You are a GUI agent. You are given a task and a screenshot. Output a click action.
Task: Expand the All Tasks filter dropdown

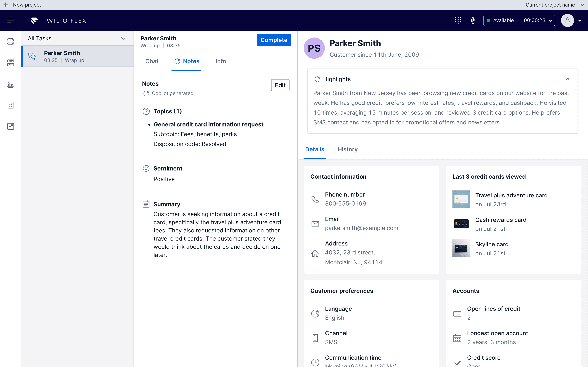[x=123, y=38]
